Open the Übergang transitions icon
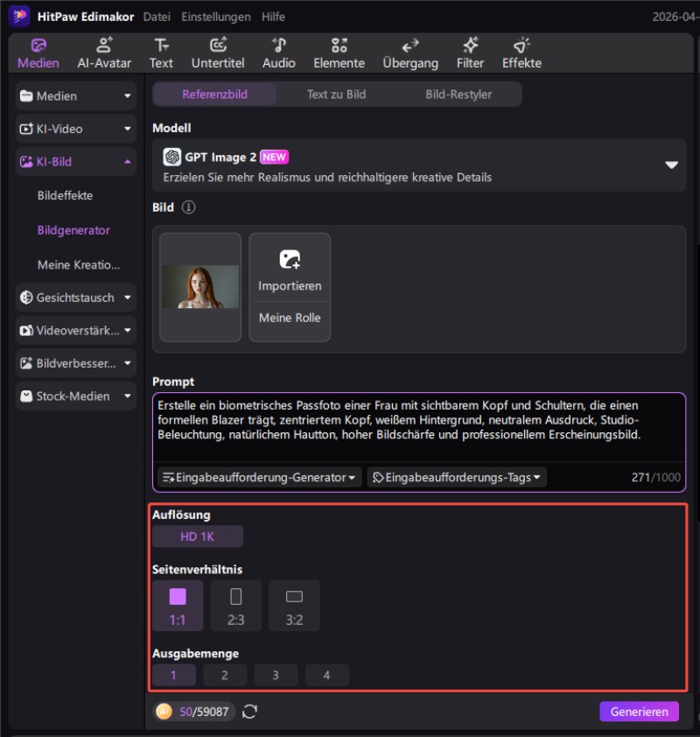This screenshot has width=700, height=737. [409, 53]
